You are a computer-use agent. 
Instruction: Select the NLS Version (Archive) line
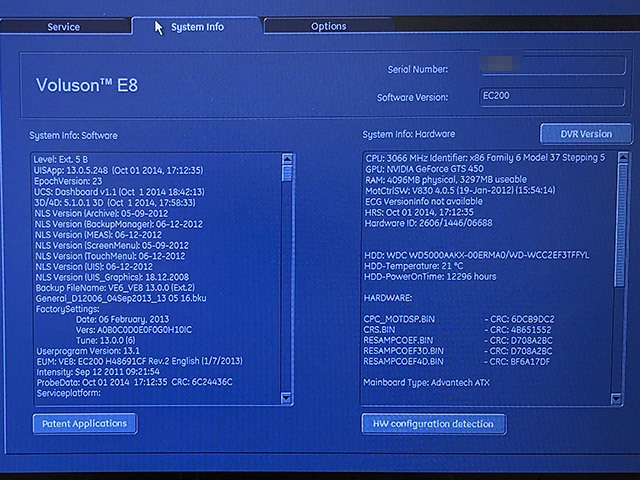pyautogui.click(x=101, y=213)
